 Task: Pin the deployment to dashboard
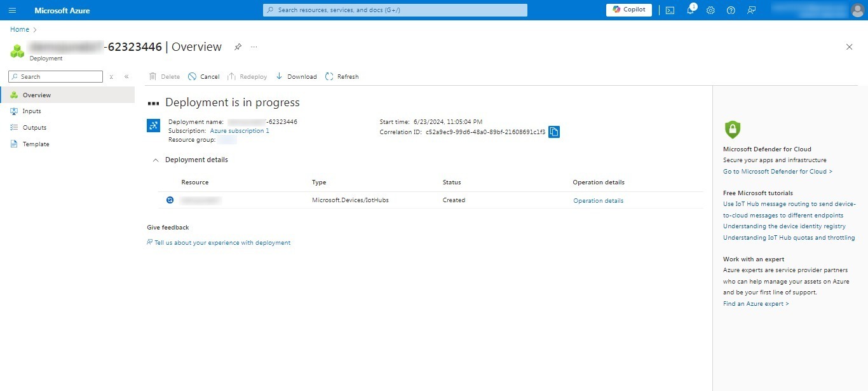[x=238, y=47]
